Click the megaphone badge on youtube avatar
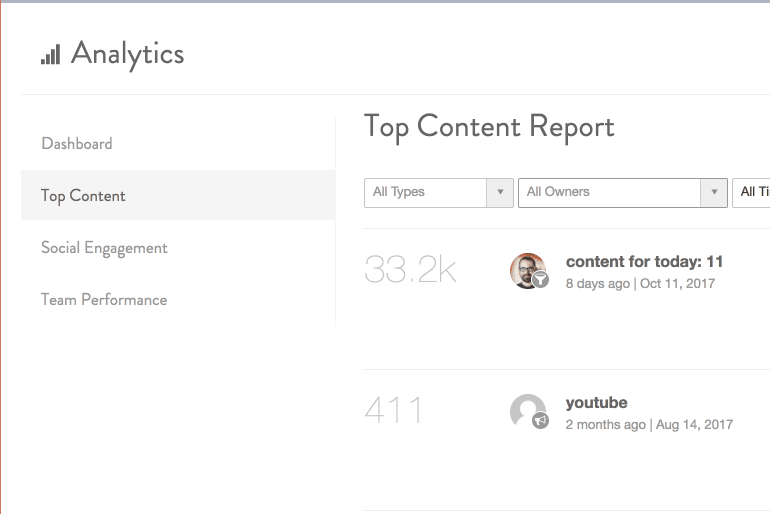 pos(540,421)
